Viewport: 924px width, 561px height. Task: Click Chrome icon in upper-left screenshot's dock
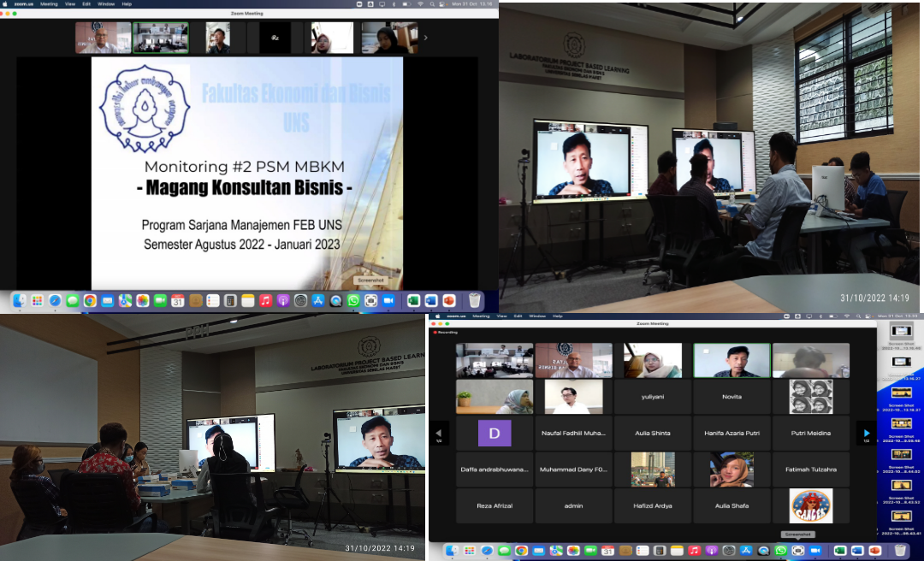point(90,301)
